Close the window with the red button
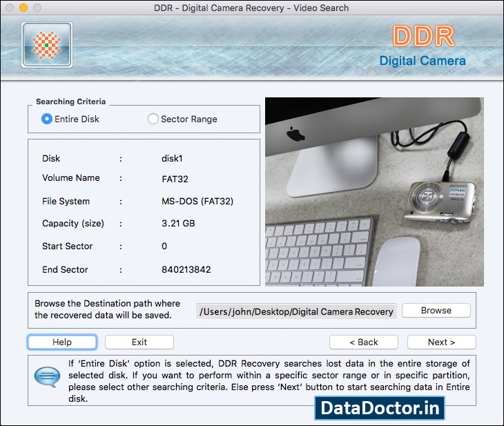Screen dimensions: 504x426 point(9,8)
